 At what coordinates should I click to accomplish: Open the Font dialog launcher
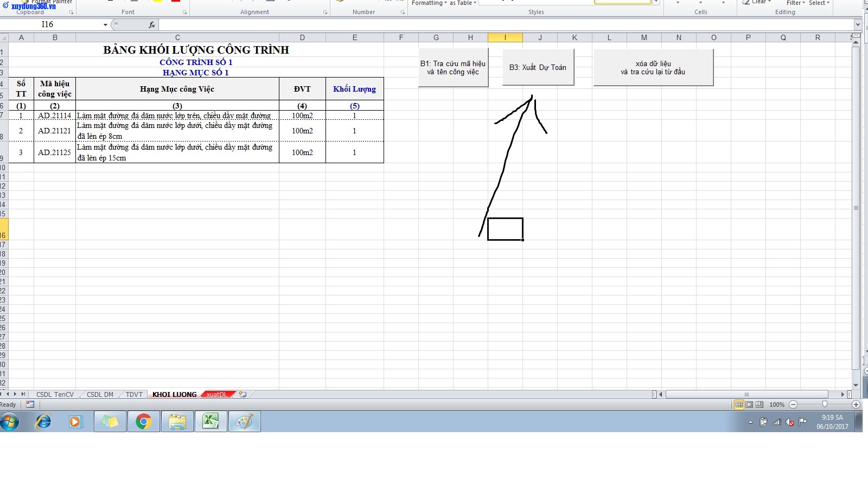(184, 12)
